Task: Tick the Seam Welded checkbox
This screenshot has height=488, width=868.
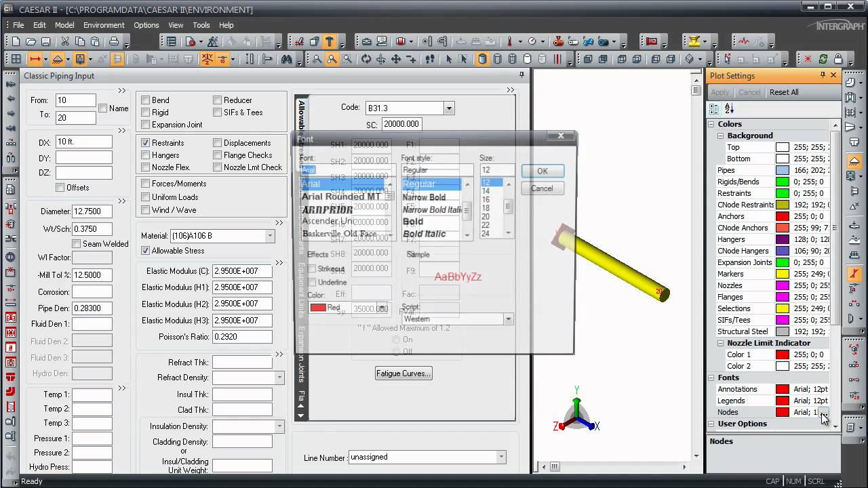Action: [x=76, y=244]
